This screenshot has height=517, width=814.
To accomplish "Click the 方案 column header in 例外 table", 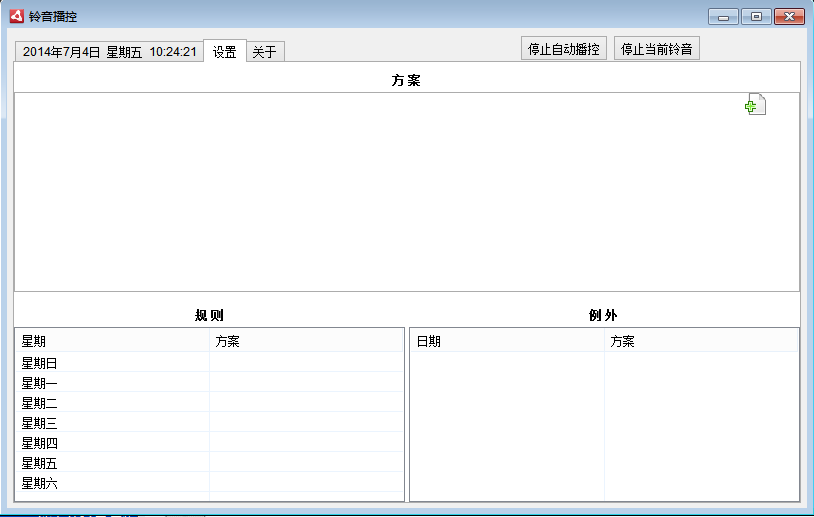I will pyautogui.click(x=701, y=341).
